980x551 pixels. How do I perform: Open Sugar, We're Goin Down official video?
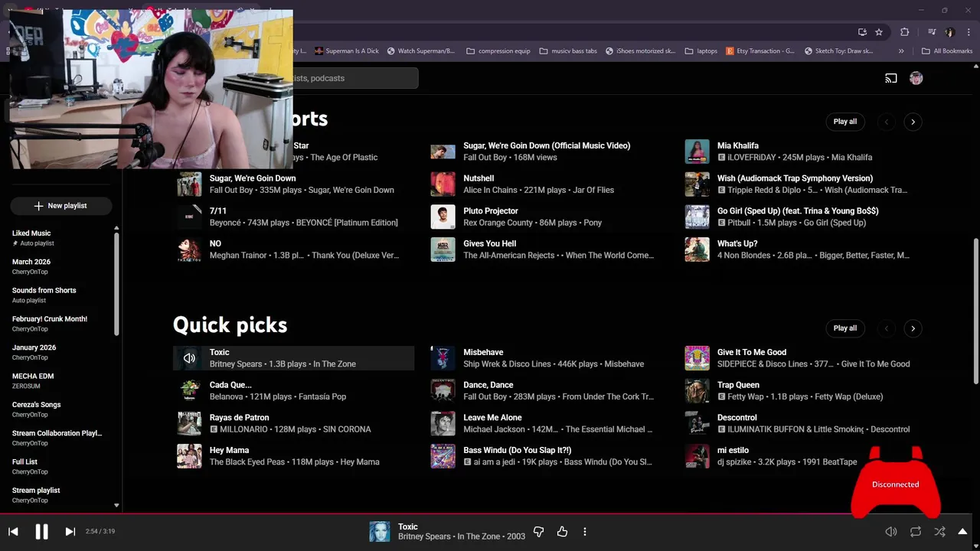(x=547, y=145)
